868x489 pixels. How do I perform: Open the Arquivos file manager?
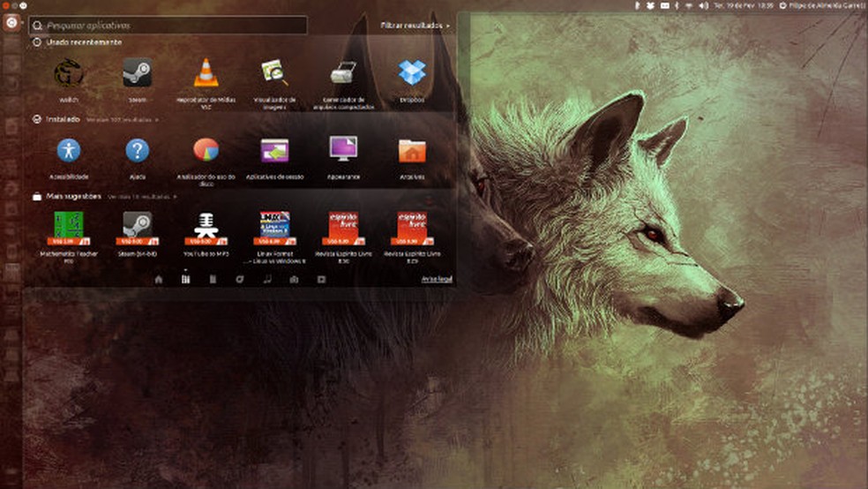point(411,150)
